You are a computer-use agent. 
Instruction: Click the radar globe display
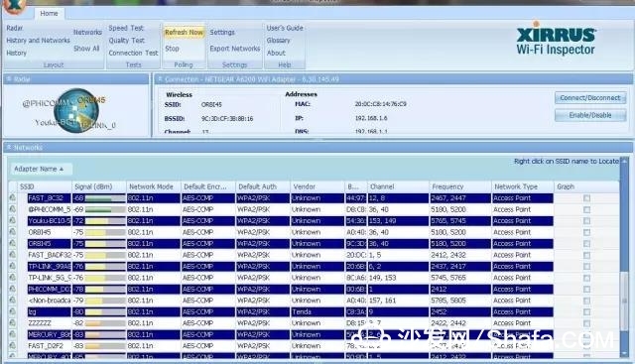pos(76,110)
